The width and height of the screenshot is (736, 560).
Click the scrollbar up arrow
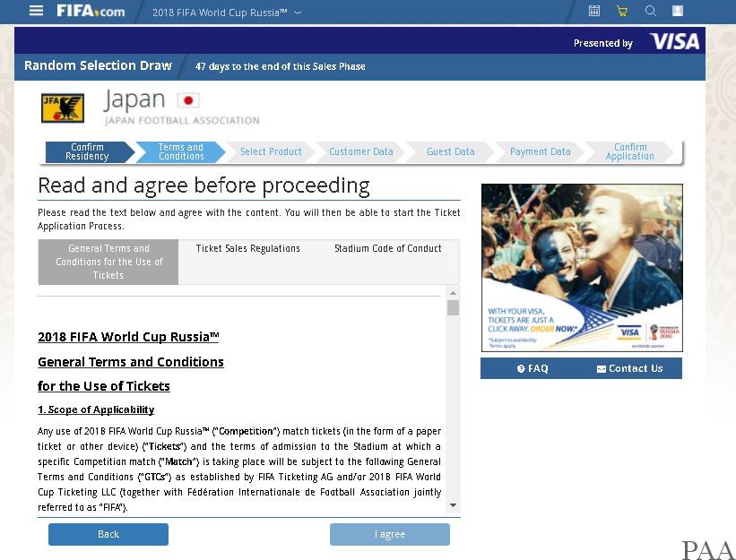[453, 293]
